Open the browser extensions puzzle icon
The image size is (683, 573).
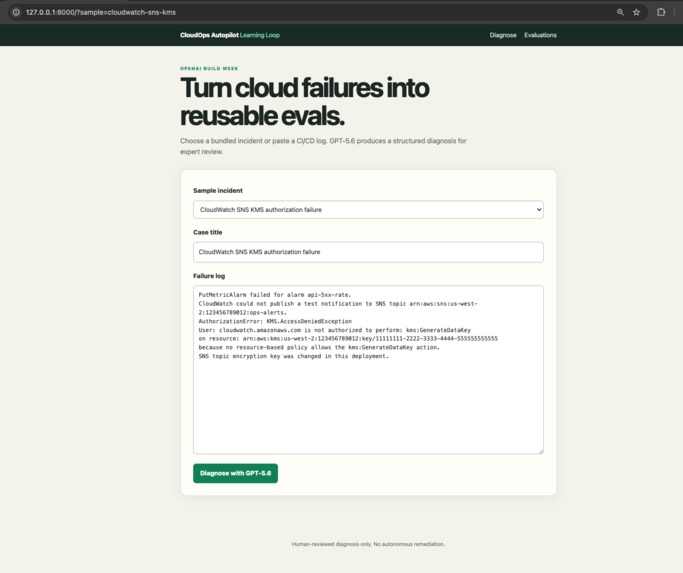point(661,12)
